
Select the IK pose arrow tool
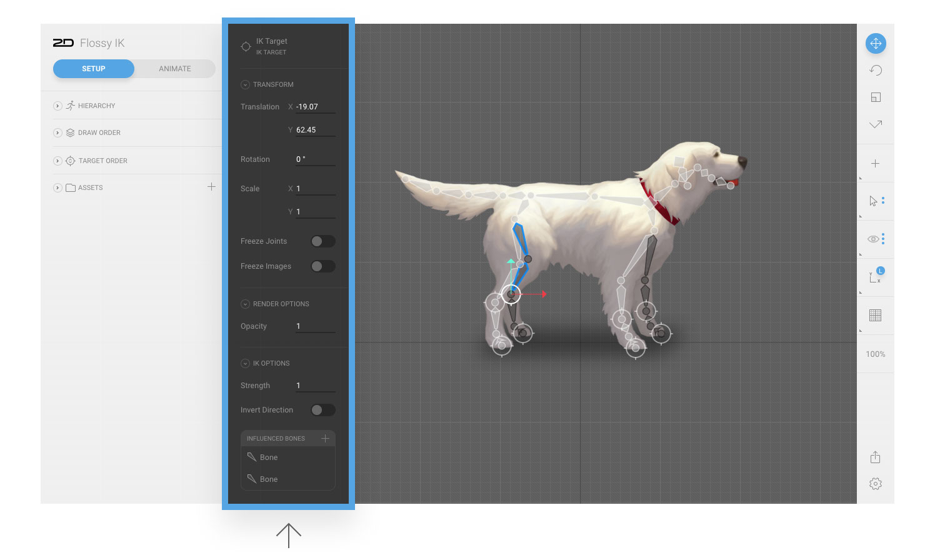coord(876,124)
